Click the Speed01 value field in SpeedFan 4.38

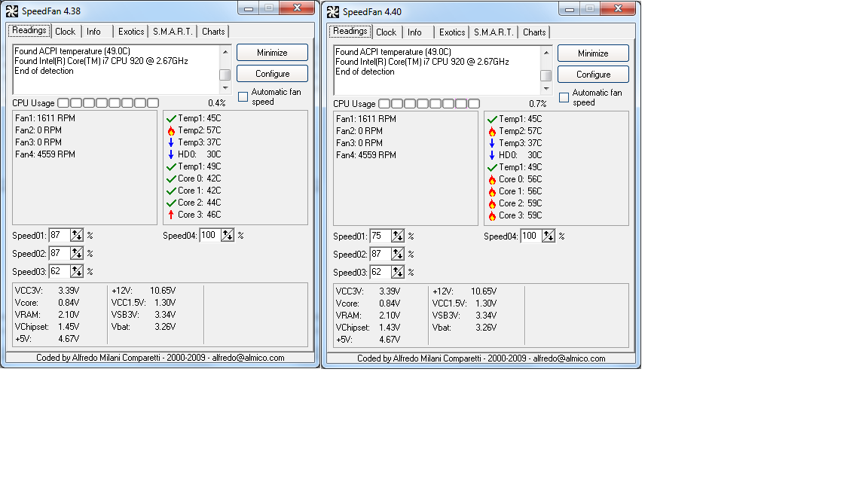pos(60,235)
